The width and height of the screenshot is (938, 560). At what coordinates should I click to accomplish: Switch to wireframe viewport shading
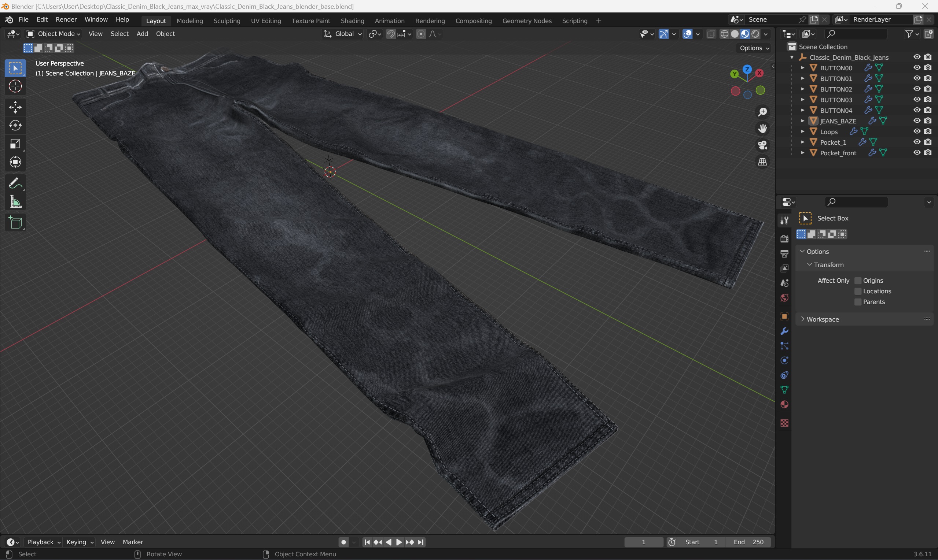tap(724, 34)
